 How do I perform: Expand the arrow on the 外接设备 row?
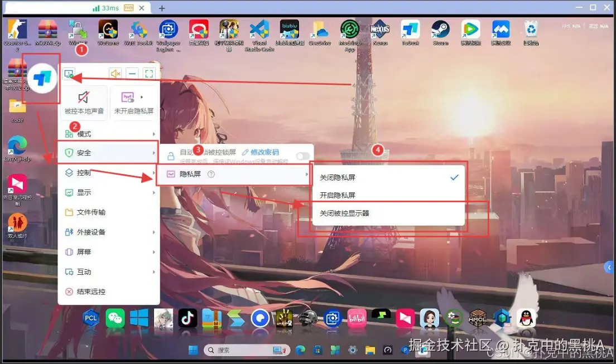tap(153, 232)
